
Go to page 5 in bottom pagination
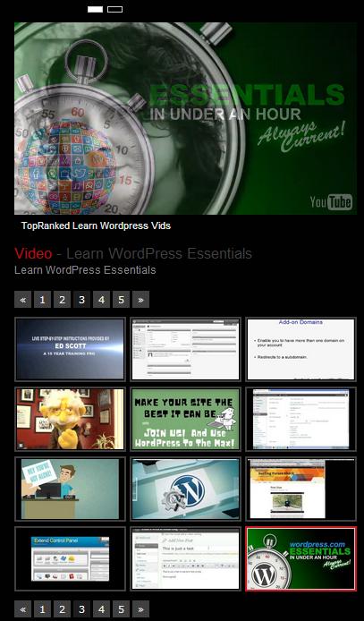(x=121, y=609)
